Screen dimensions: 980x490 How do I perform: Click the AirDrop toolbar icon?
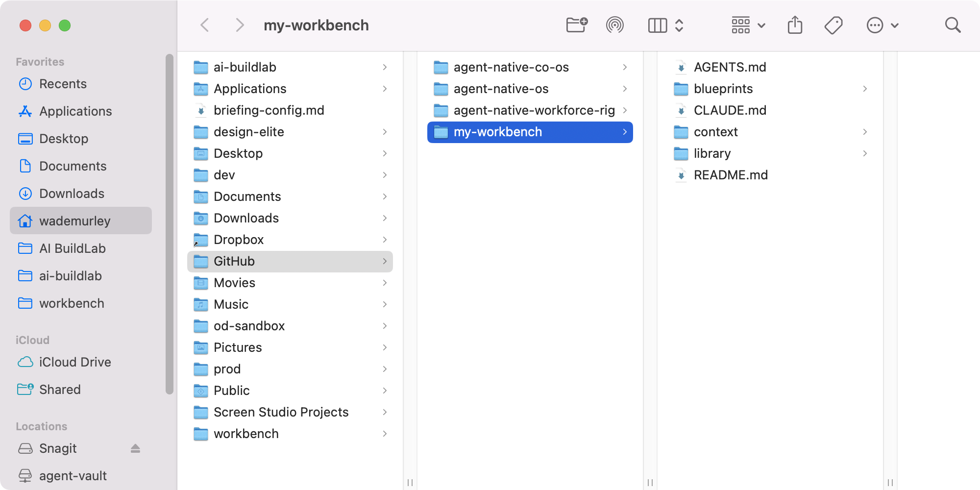[614, 25]
